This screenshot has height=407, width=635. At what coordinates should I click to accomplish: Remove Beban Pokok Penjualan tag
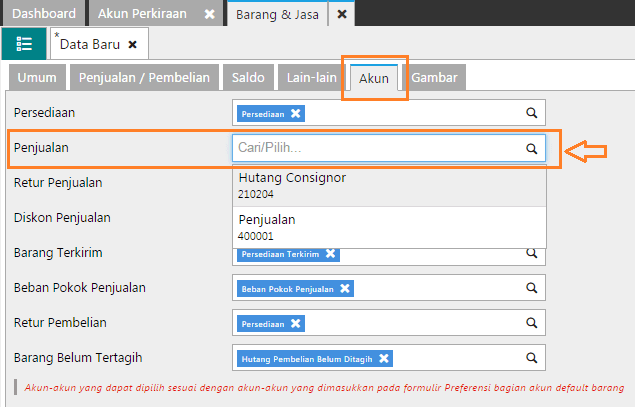(x=345, y=289)
